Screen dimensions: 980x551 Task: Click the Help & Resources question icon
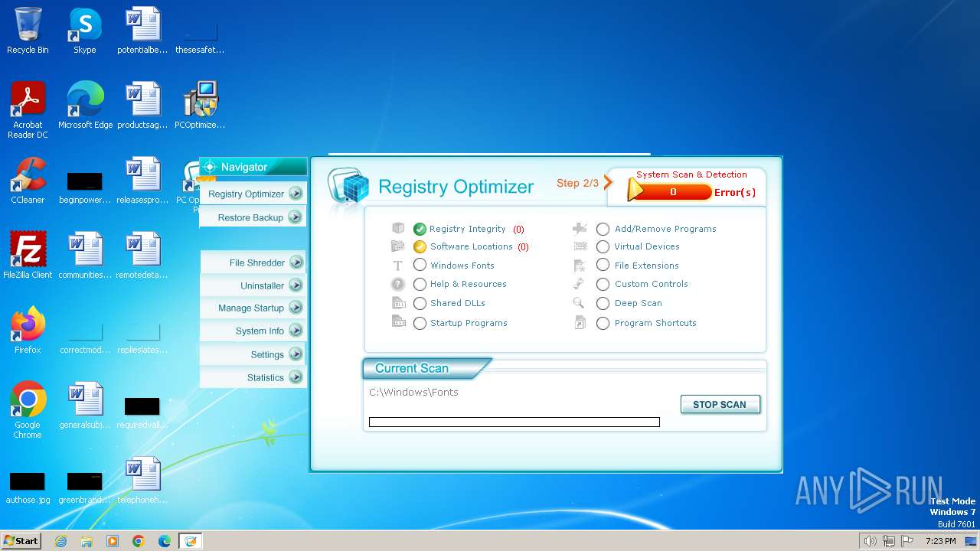pyautogui.click(x=398, y=284)
